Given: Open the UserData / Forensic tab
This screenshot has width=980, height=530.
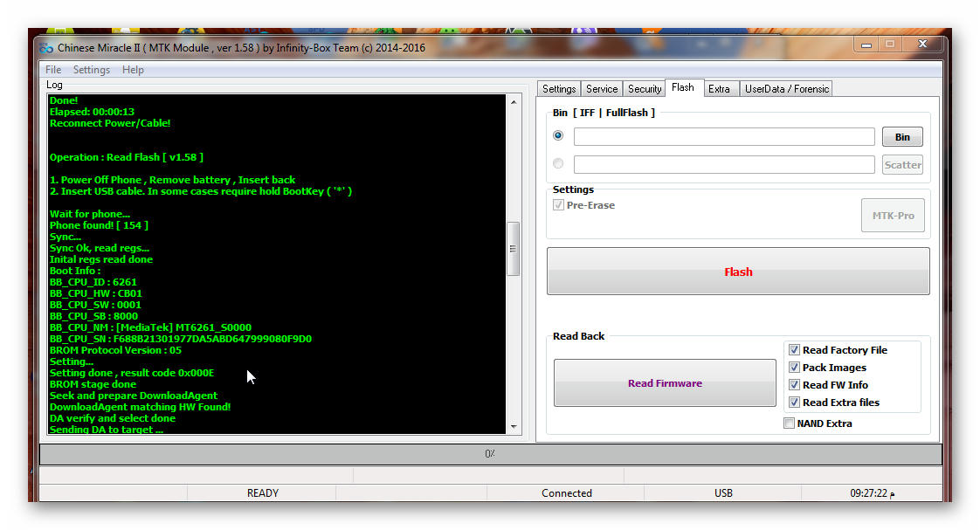Looking at the screenshot, I should 787,89.
